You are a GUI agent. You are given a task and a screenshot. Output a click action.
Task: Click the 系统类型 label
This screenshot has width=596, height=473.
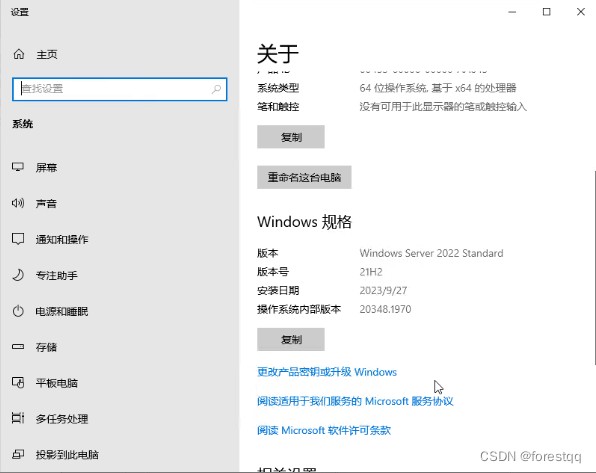(x=278, y=88)
